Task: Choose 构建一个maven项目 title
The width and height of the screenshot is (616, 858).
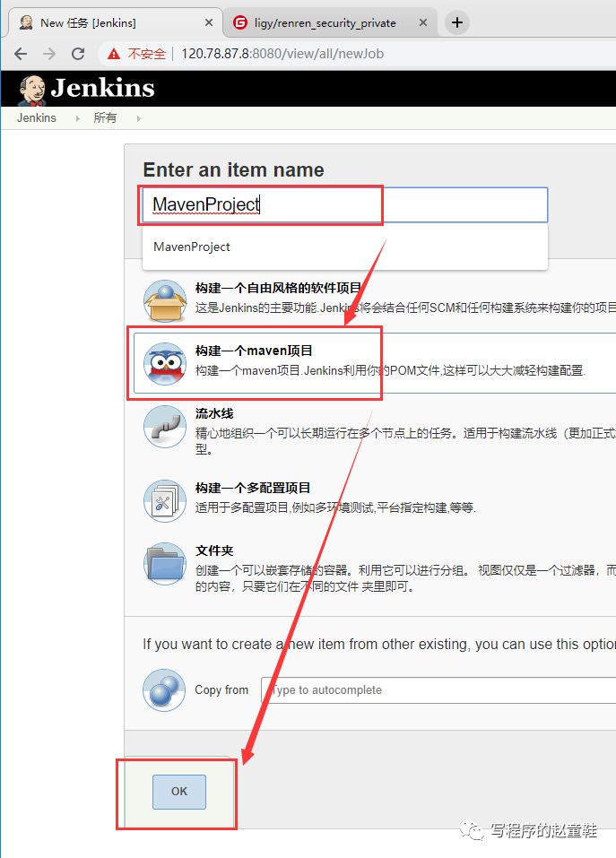Action: (254, 351)
